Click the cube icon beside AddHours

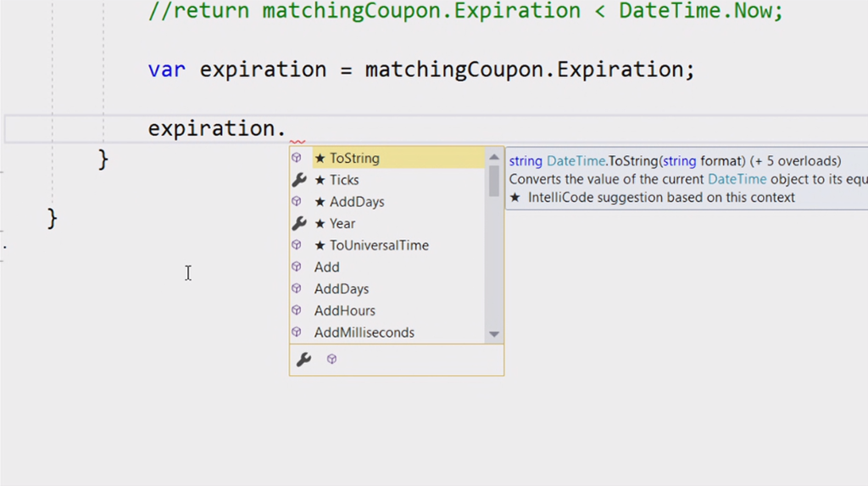(297, 310)
